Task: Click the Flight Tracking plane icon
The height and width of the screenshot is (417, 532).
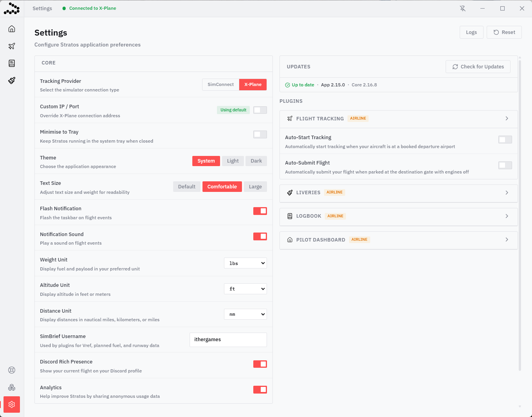Action: (290, 118)
